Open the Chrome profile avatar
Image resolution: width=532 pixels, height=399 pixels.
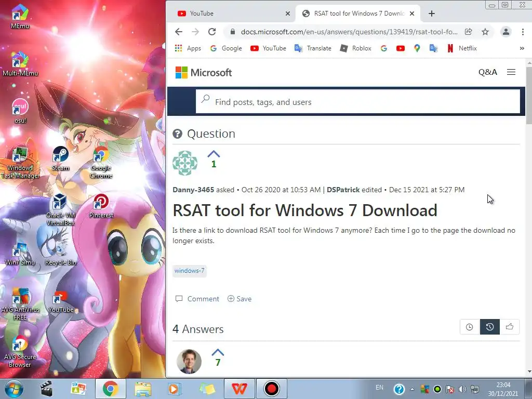pos(506,32)
